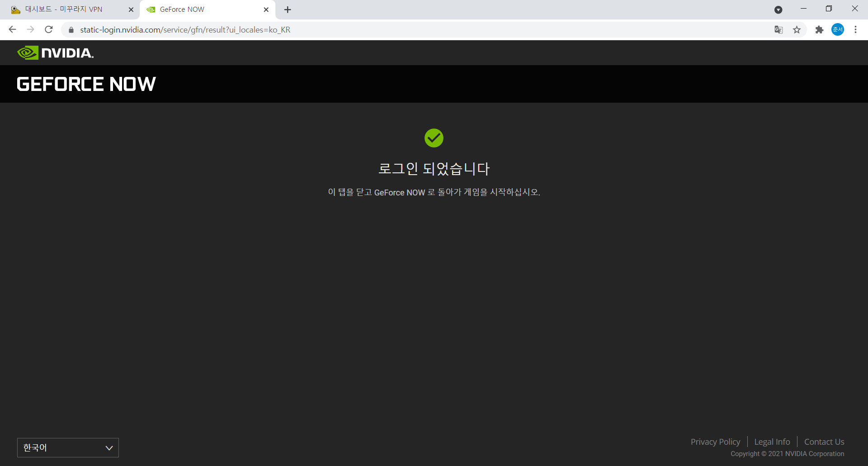The image size is (868, 466).
Task: Close the Chrome window
Action: (x=855, y=9)
